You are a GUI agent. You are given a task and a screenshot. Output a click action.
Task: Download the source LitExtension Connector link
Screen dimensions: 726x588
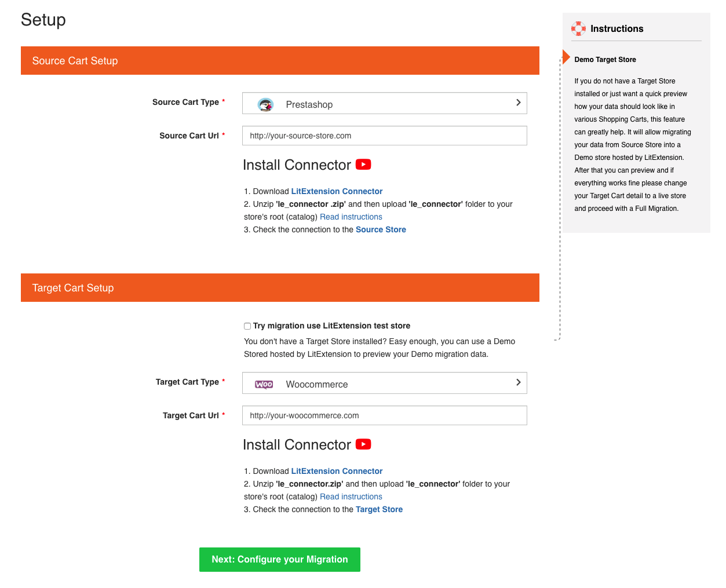click(337, 191)
